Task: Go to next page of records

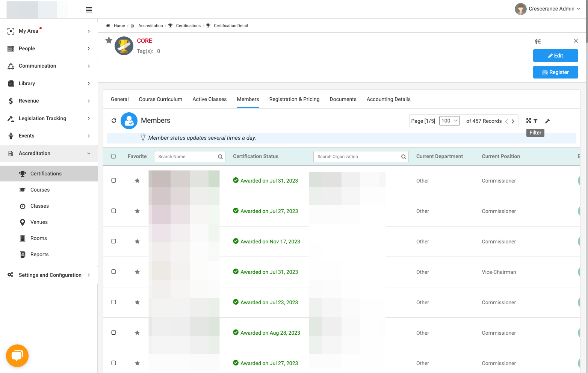Action: [x=513, y=121]
